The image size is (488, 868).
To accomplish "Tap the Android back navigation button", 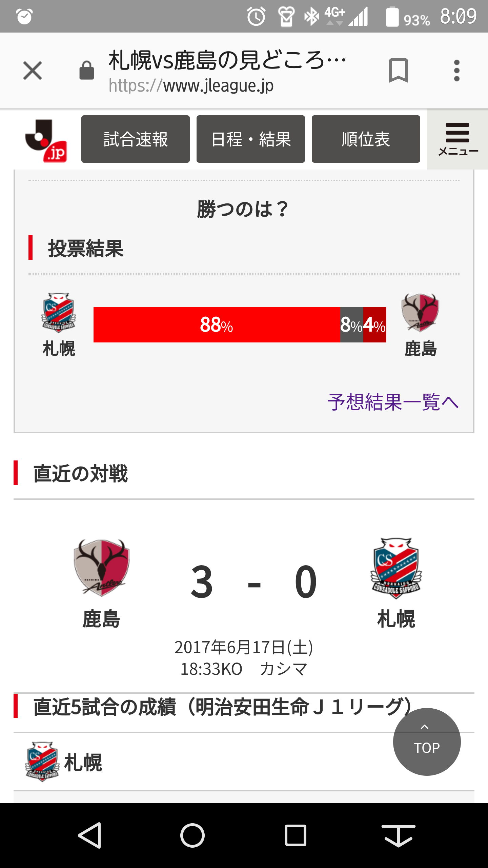I will tap(90, 835).
